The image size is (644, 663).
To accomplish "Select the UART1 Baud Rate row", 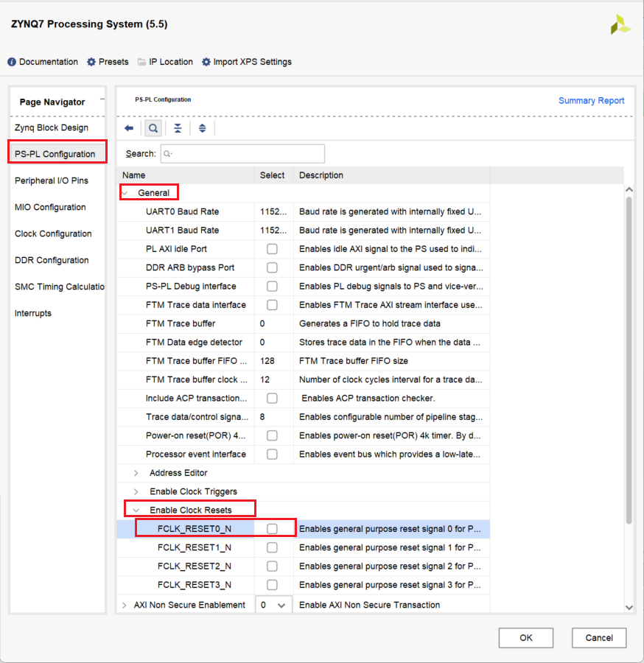I will 303,231.
